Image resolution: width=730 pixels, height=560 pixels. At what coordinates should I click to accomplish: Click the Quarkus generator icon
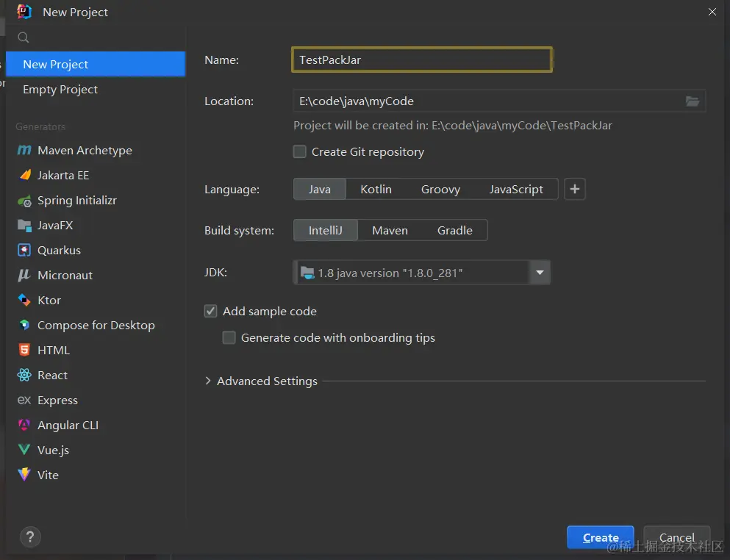click(24, 251)
